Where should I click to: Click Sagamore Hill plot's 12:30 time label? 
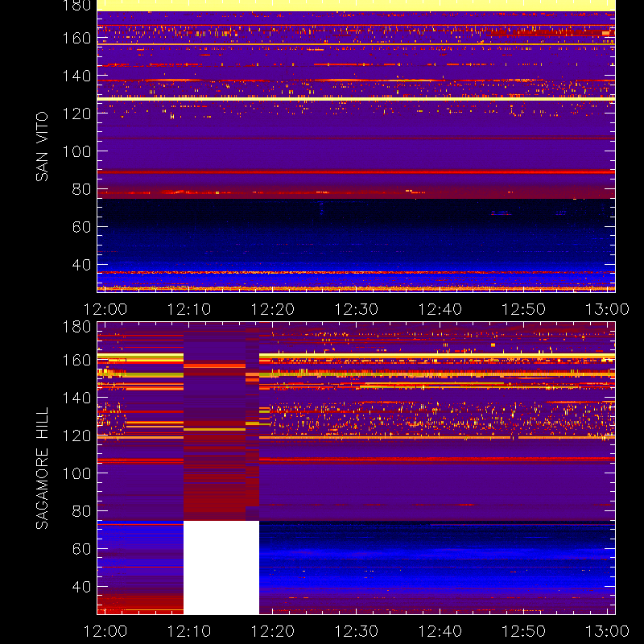click(356, 631)
